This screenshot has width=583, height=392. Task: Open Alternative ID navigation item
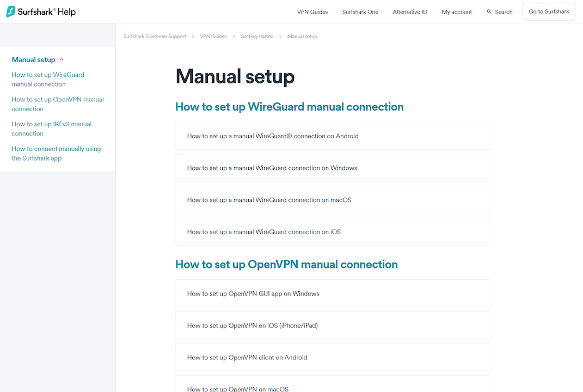(410, 11)
